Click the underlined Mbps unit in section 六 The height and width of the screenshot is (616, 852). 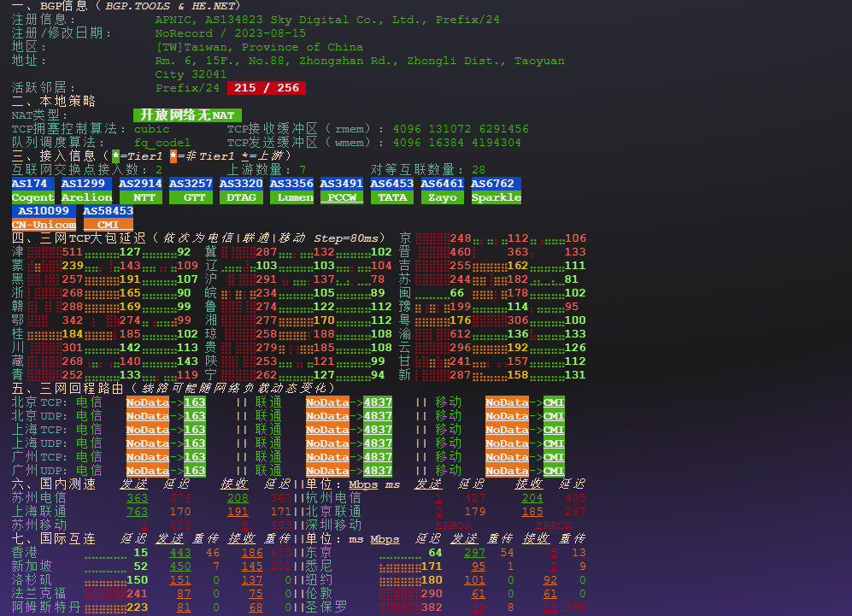(363, 484)
